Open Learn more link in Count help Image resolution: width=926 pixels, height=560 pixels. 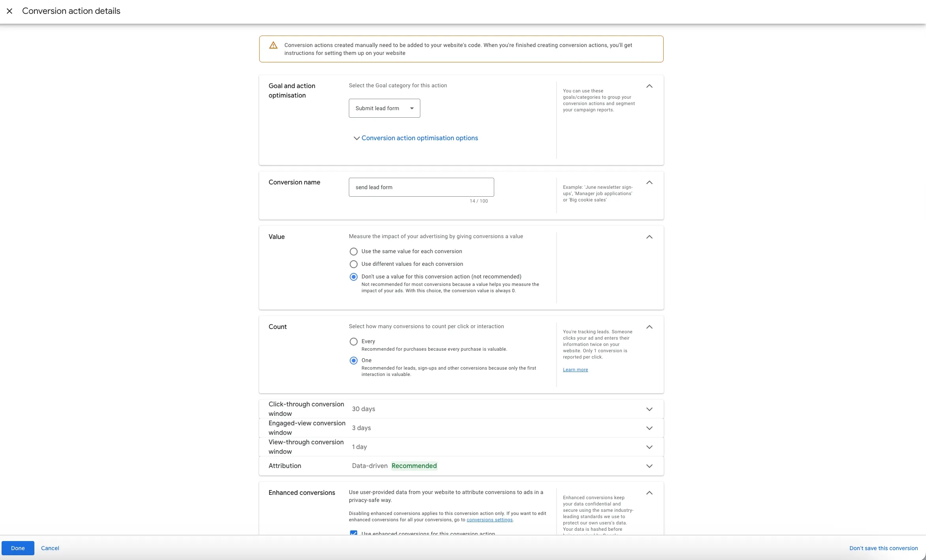tap(575, 370)
